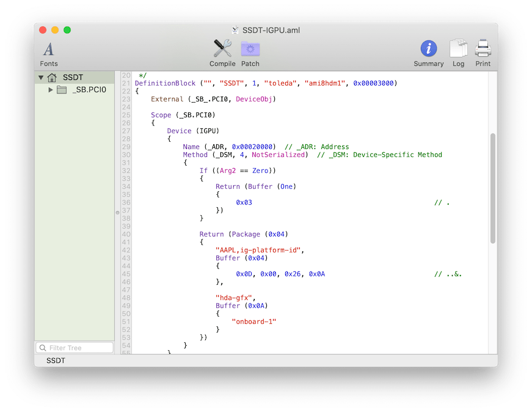Click the "AAPL,ig-platform-id" string
532x412 pixels.
(x=258, y=251)
